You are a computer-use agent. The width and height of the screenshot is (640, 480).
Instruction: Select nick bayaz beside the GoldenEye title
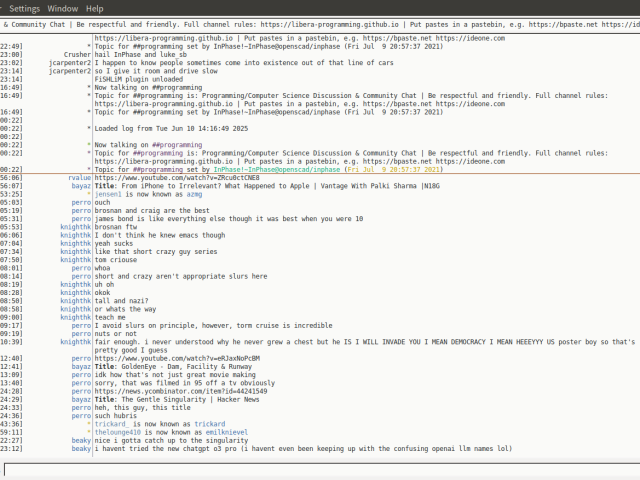(x=81, y=367)
